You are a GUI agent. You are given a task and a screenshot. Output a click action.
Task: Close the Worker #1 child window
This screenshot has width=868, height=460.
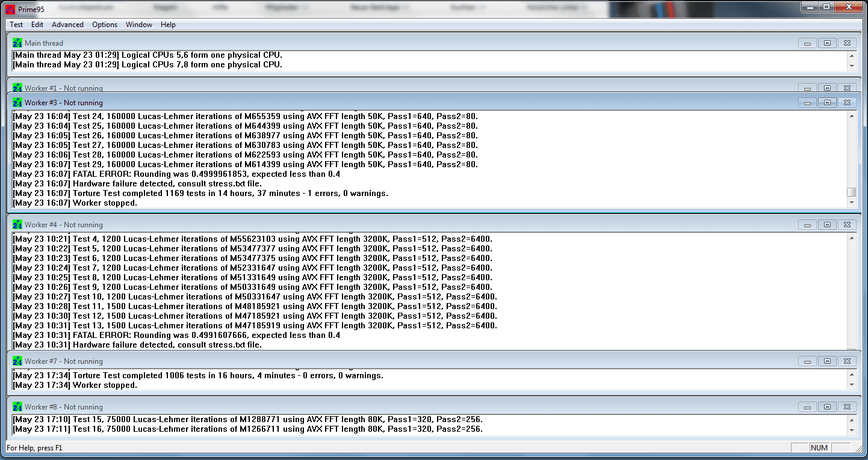pos(846,88)
